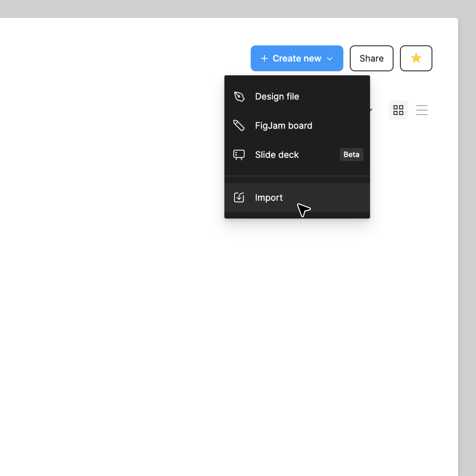Click the Create new button label
The height and width of the screenshot is (476, 476).
tap(297, 59)
